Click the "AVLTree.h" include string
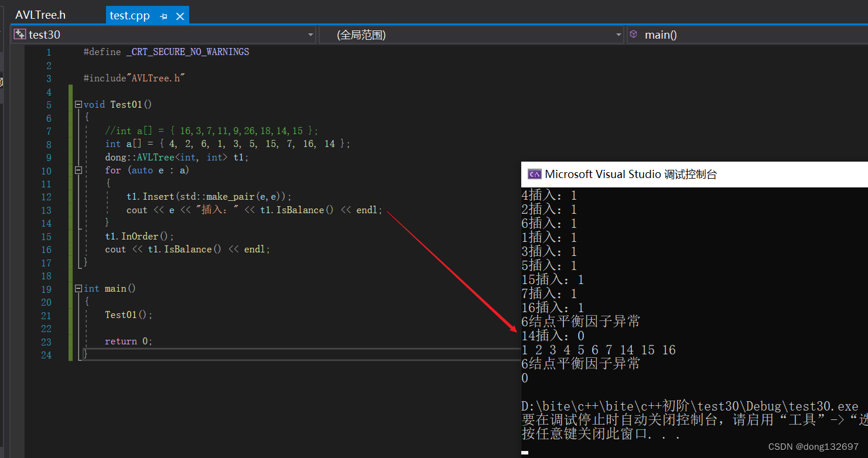Viewport: 868px width, 458px height. [x=156, y=78]
